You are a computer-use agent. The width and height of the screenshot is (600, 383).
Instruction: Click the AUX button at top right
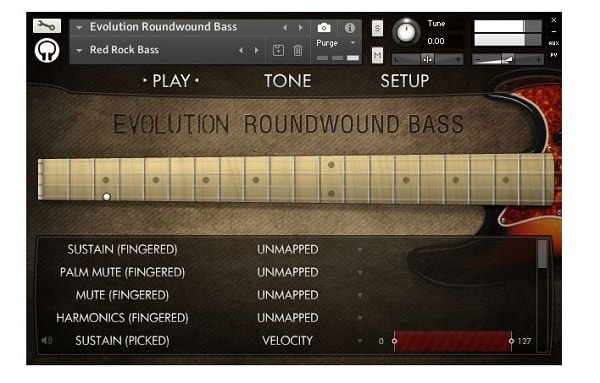553,43
